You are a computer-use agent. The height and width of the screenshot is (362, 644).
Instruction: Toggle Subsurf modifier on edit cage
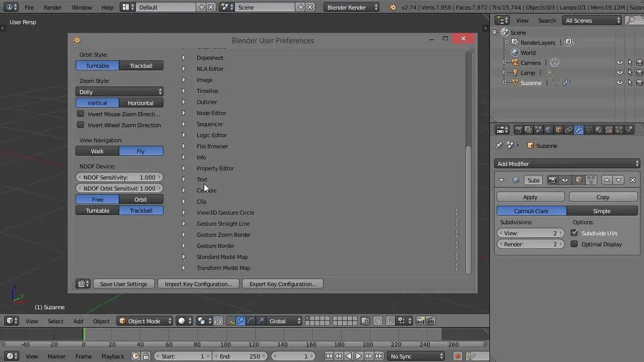point(591,180)
